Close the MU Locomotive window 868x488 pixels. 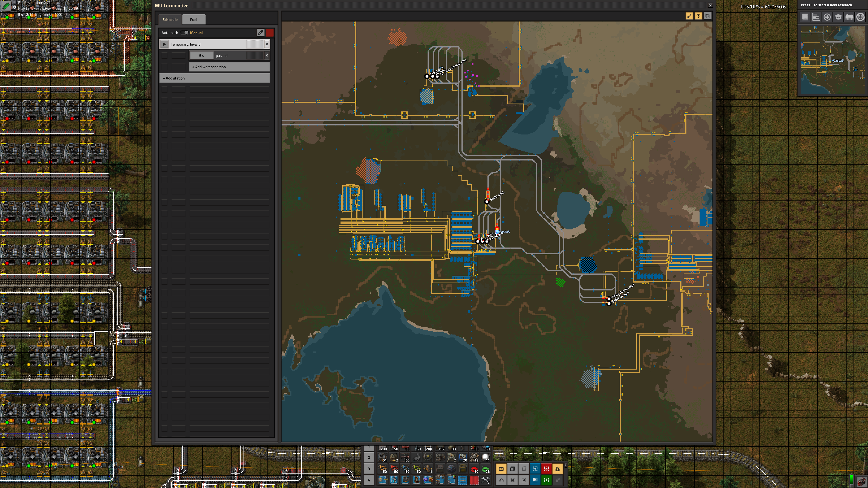(710, 5)
